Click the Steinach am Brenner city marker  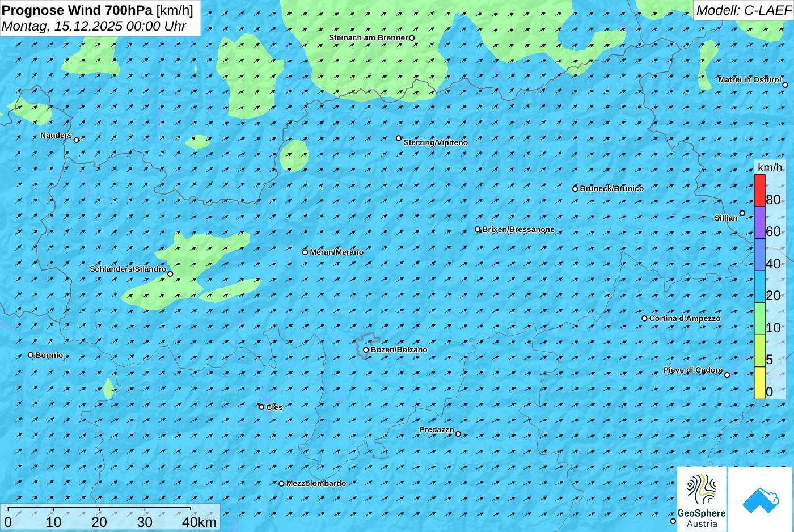(x=412, y=38)
